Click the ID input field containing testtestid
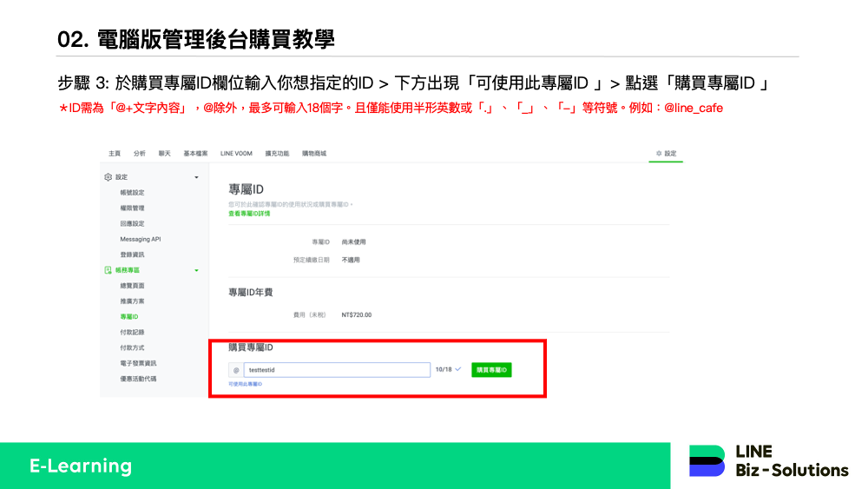 (x=337, y=370)
